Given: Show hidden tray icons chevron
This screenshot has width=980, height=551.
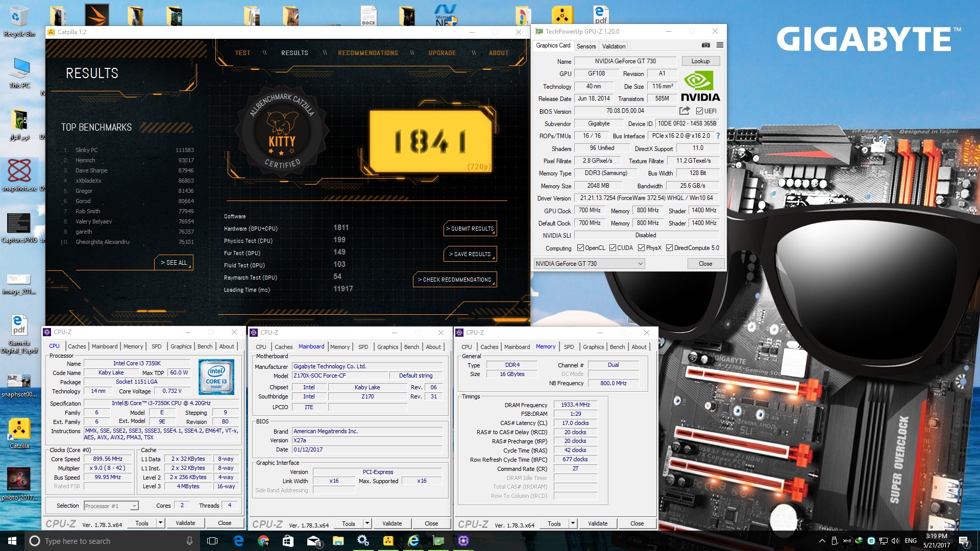Looking at the screenshot, I should click(x=822, y=541).
